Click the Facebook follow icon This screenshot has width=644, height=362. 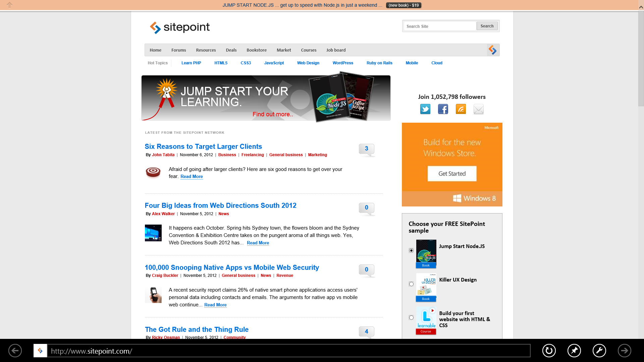(443, 109)
